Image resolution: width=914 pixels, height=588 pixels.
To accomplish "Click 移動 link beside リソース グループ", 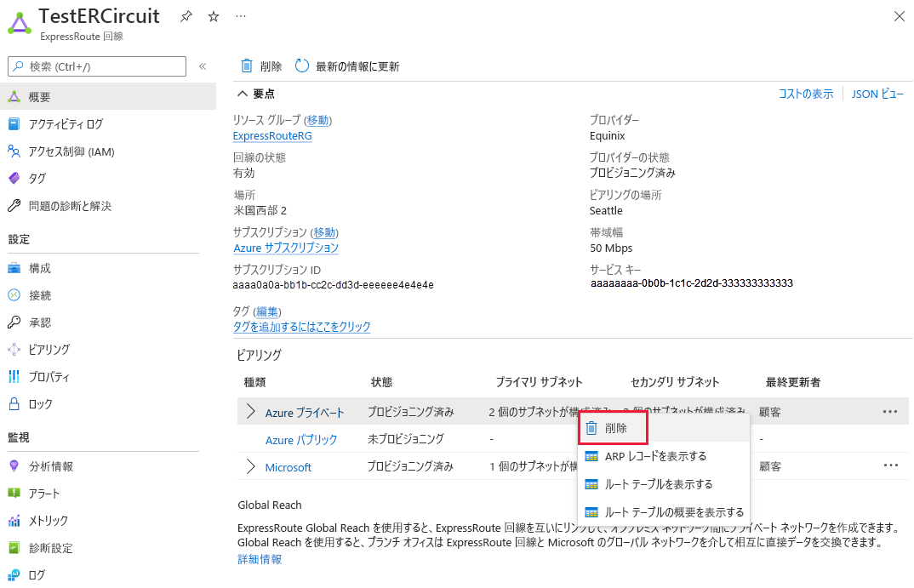I will click(x=317, y=120).
